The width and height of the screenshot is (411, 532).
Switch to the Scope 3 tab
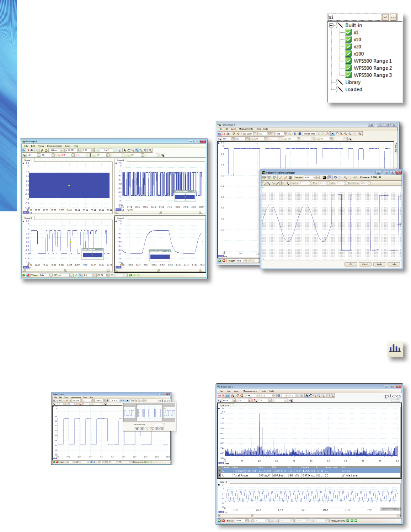coord(28,218)
